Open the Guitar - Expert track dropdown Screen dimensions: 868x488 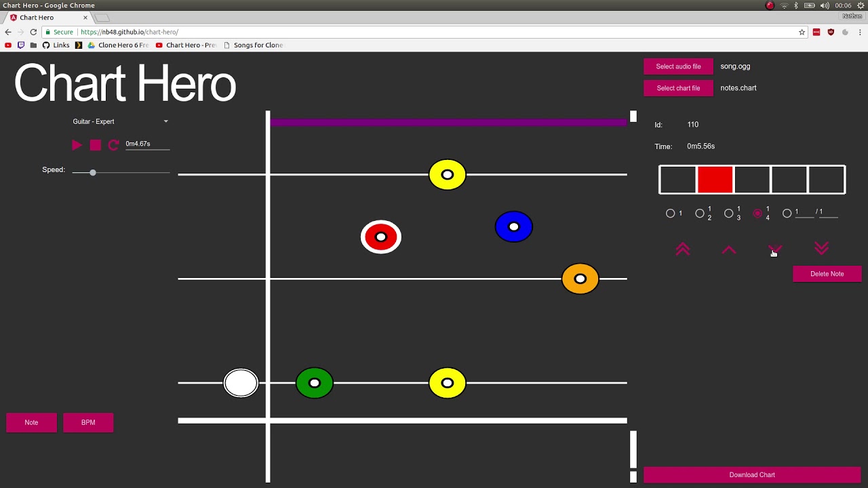tap(120, 121)
